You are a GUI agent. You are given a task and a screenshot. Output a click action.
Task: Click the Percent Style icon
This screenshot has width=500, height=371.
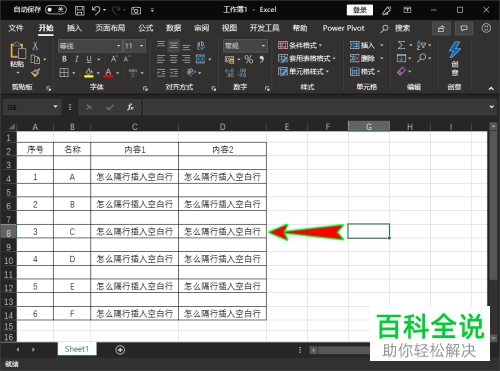[x=249, y=59]
